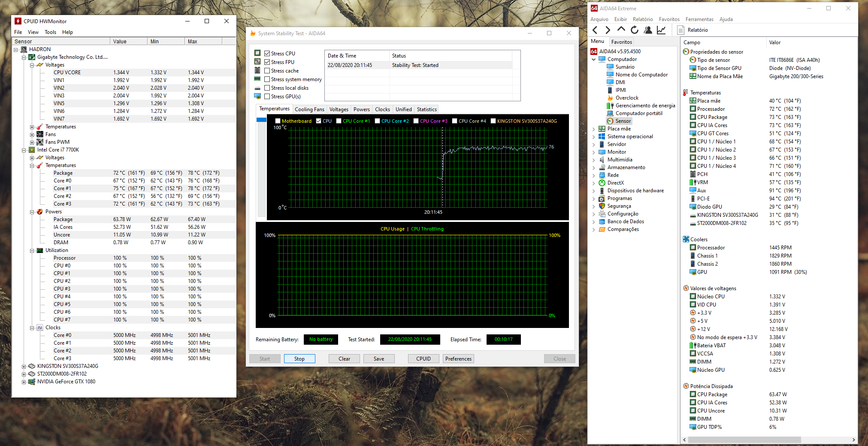The image size is (868, 446).
Task: Open the Tools menu in HWMonitor
Action: pos(50,32)
